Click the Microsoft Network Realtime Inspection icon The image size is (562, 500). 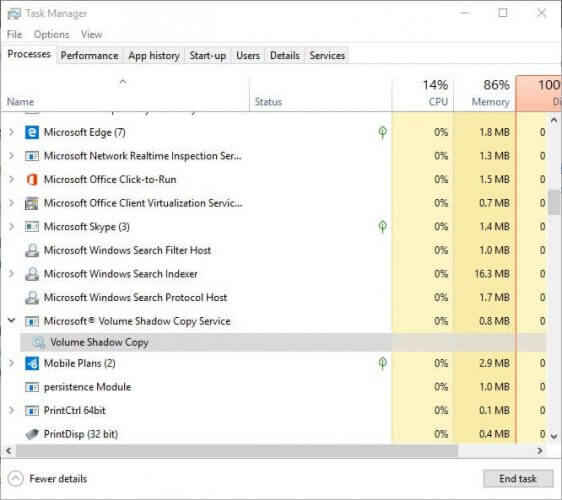click(x=32, y=156)
